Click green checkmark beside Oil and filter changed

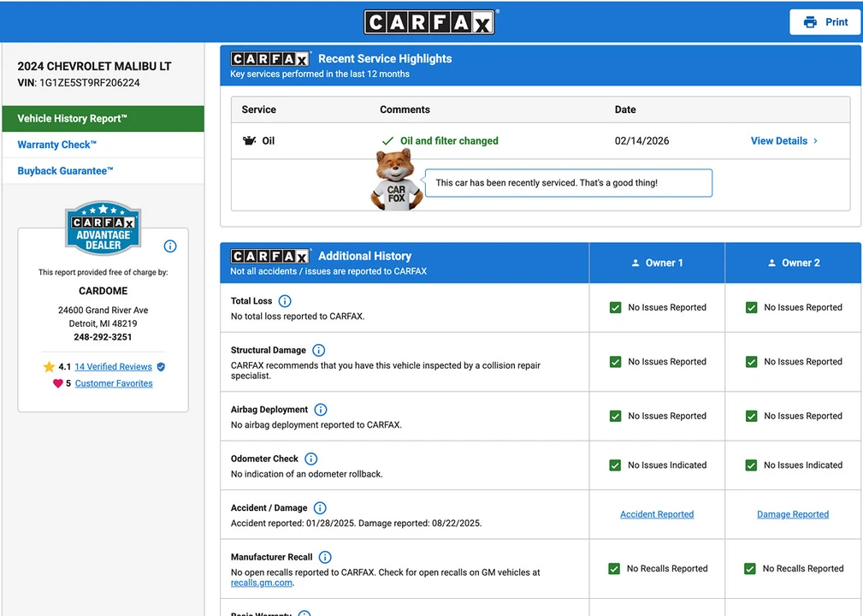coord(387,141)
